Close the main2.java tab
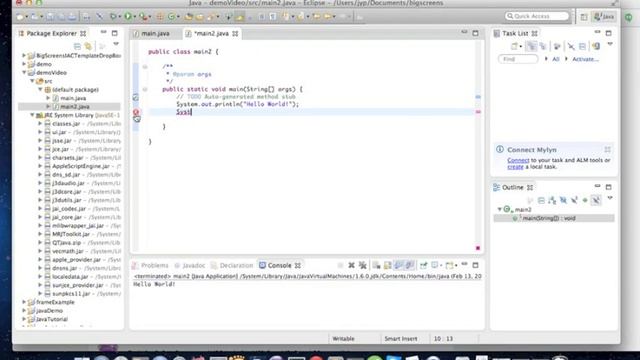The width and height of the screenshot is (640, 360). click(x=235, y=33)
